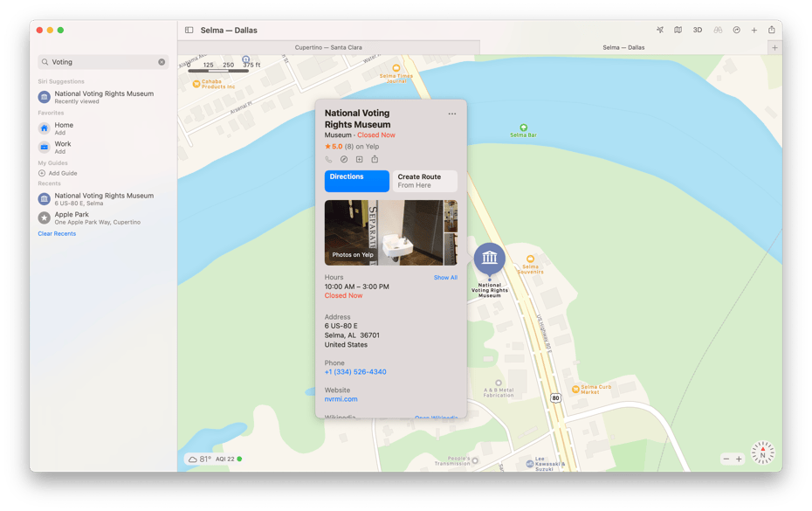Click the compass north indicator
Image resolution: width=812 pixels, height=511 pixels.
pos(763,452)
